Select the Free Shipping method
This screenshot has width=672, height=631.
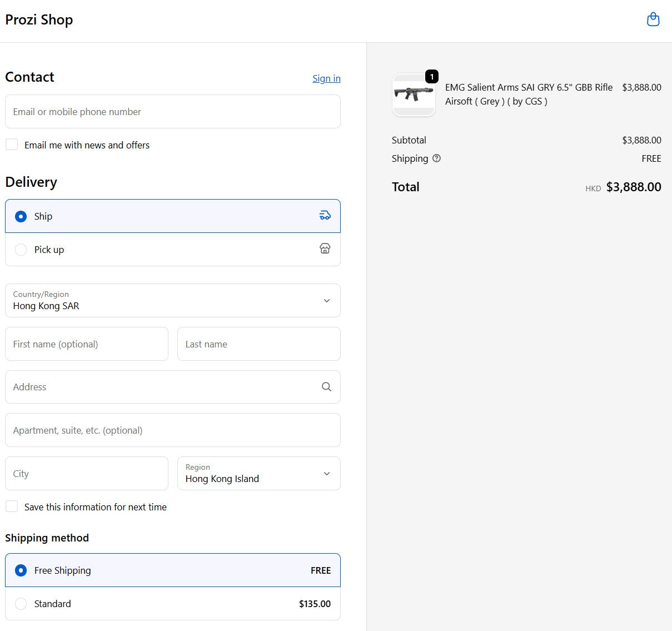tap(21, 570)
